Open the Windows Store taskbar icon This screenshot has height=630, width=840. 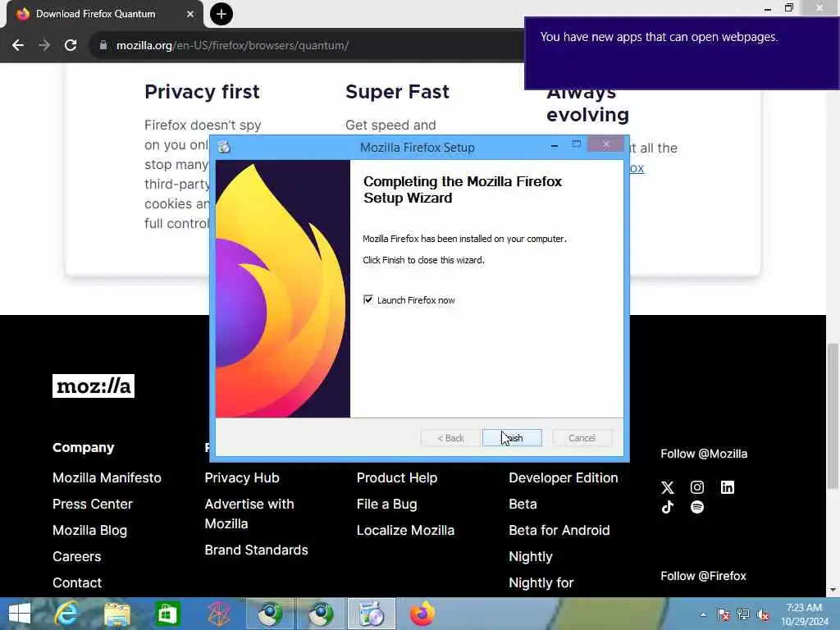coord(167,614)
